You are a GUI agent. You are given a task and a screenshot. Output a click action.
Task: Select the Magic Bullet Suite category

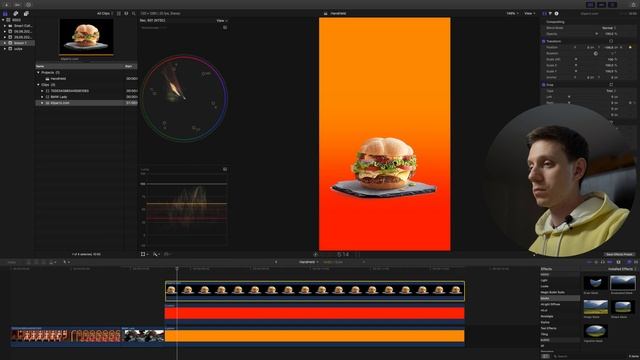(x=553, y=292)
